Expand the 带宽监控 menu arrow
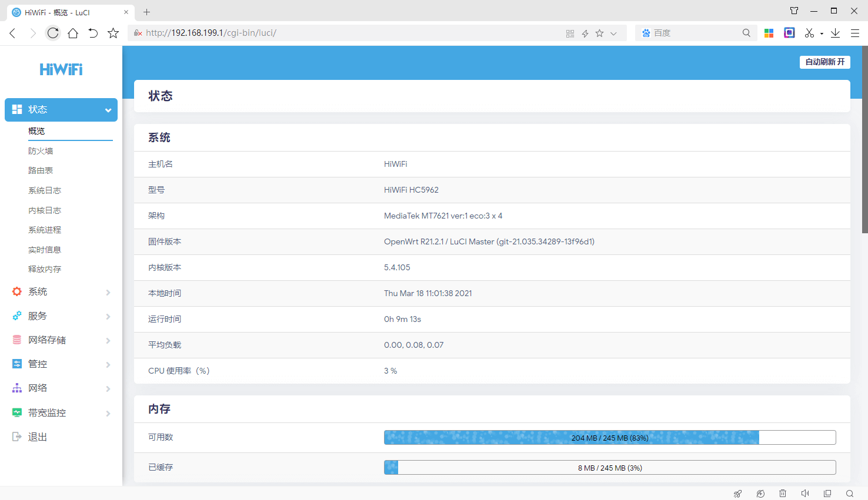Image resolution: width=868 pixels, height=500 pixels. (x=108, y=413)
